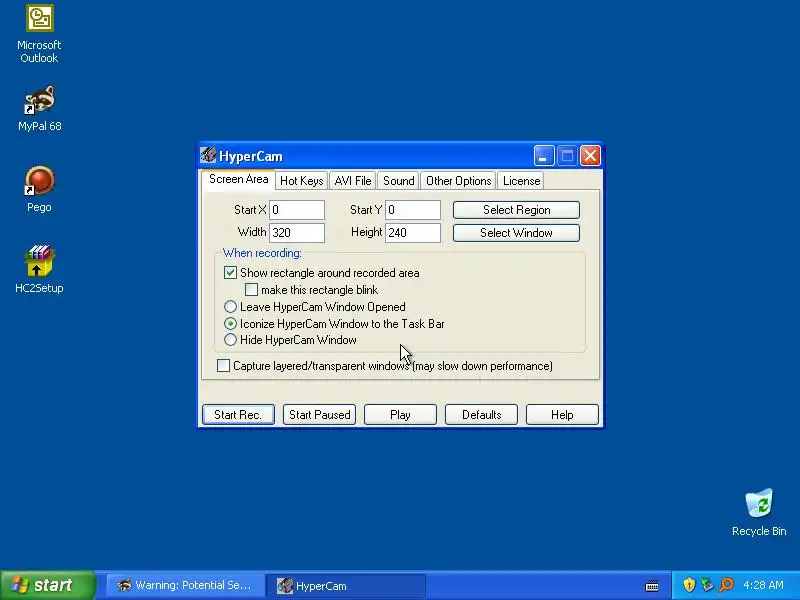Image resolution: width=800 pixels, height=600 pixels.
Task: Select the HC2Setup installer icon
Action: (39, 269)
